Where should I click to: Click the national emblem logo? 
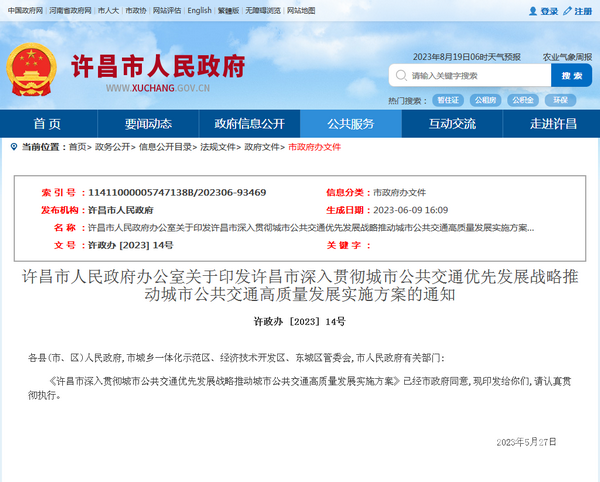33,68
